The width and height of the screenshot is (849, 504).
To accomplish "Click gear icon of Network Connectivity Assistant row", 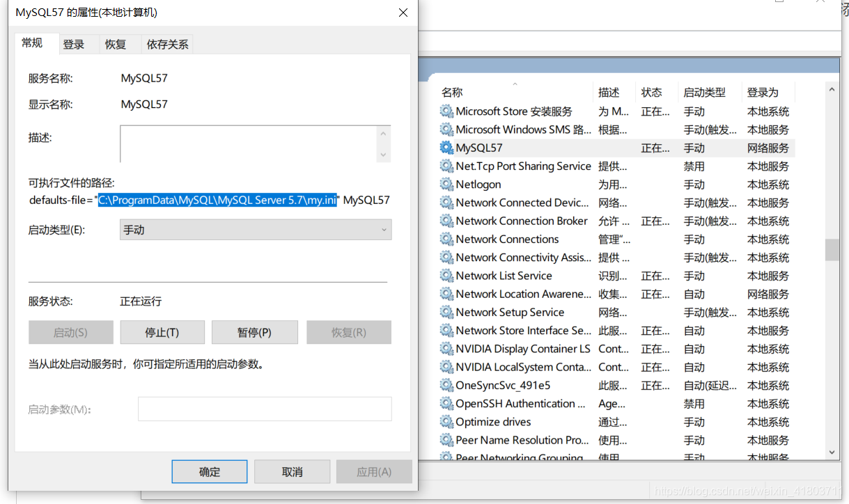I will pos(446,258).
